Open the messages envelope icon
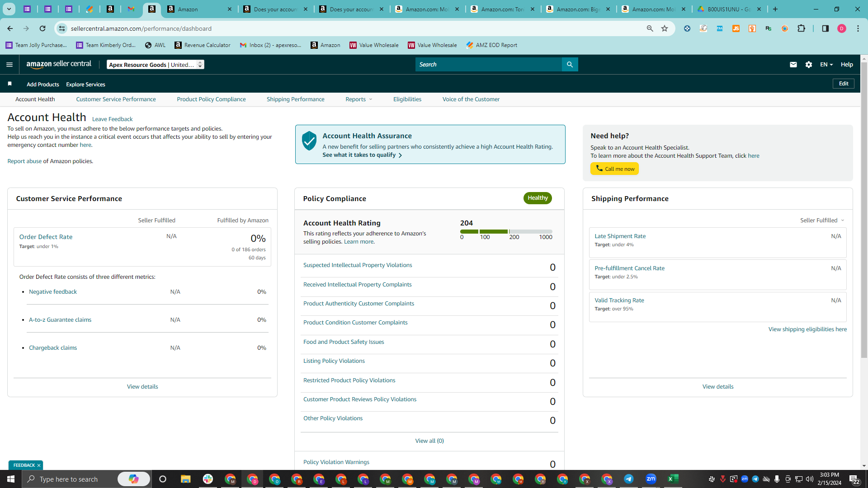 pos(793,65)
